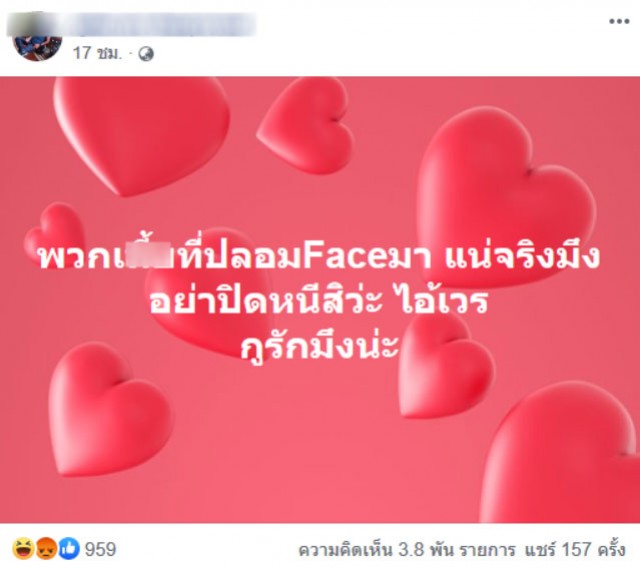Image resolution: width=640 pixels, height=569 pixels.
Task: Click the 'อย่าปิดหนีสิว่ะ ไอ้เวร' text line
Action: [x=318, y=301]
